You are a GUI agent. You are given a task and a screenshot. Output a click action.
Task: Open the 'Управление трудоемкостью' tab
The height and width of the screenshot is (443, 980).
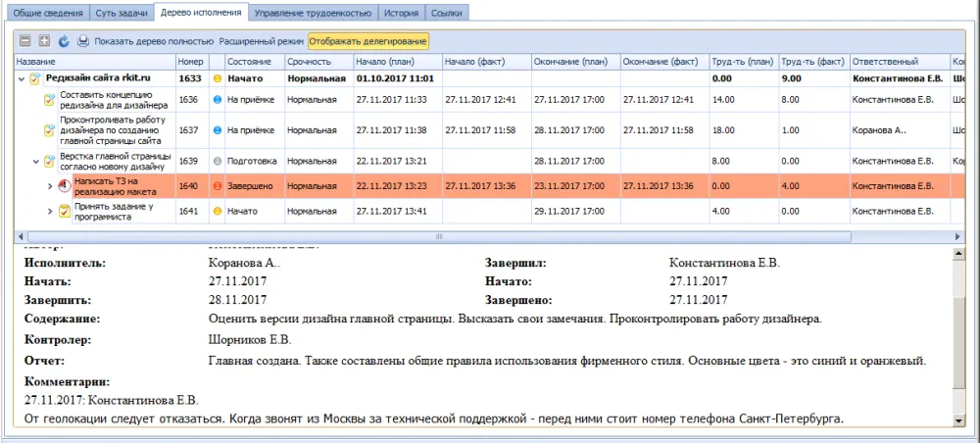click(x=314, y=13)
